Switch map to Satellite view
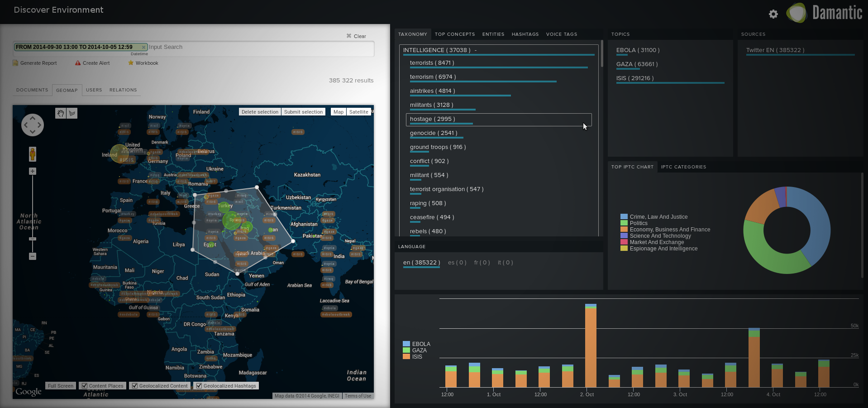Viewport: 868px width, 408px height. 359,112
